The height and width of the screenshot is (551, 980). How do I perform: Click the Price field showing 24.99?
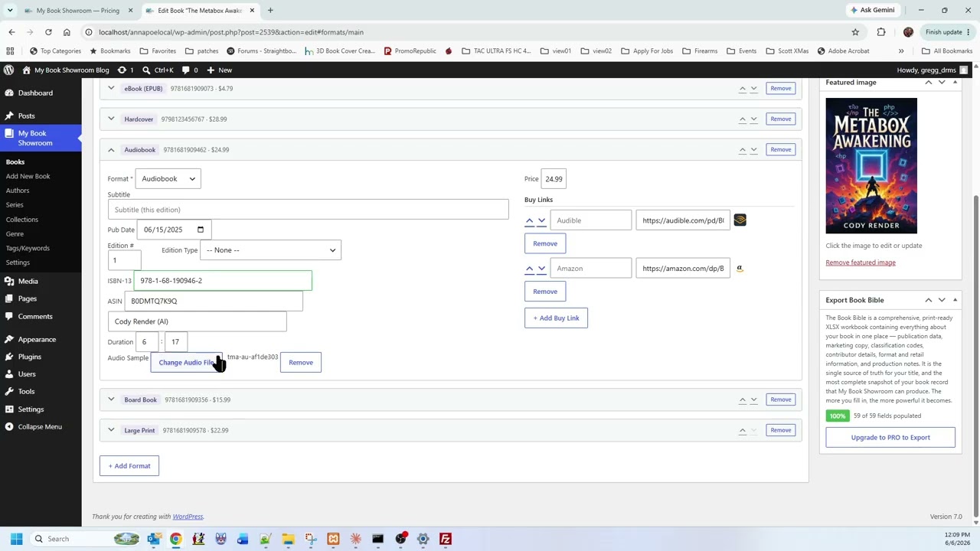pos(554,179)
